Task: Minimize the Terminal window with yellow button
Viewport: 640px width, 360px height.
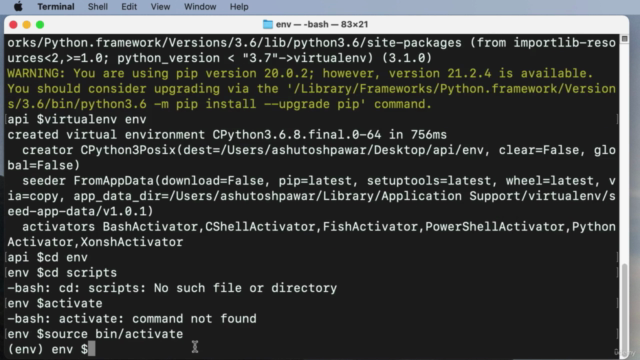Action: tap(27, 25)
